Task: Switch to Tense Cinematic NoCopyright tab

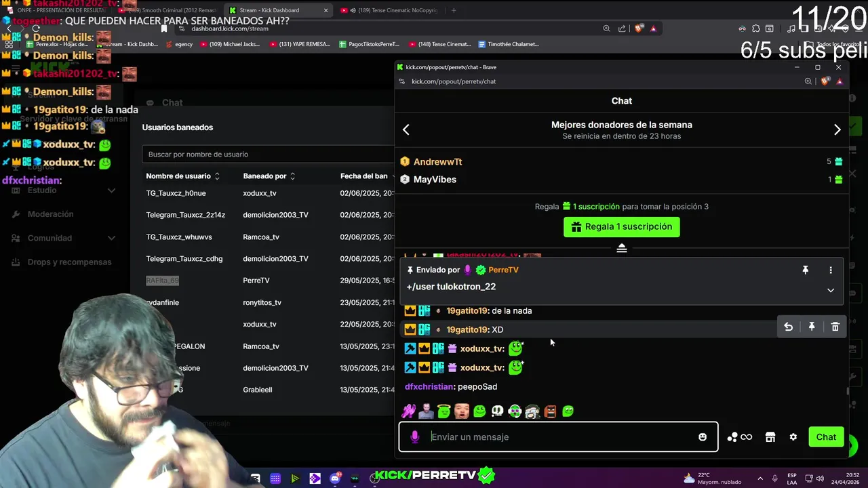Action: (389, 10)
